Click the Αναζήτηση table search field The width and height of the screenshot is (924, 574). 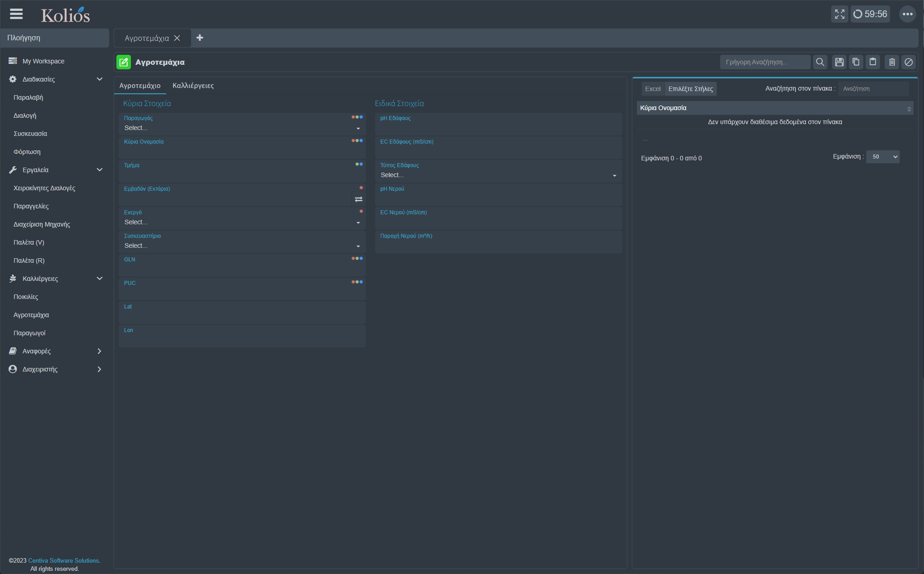[874, 89]
